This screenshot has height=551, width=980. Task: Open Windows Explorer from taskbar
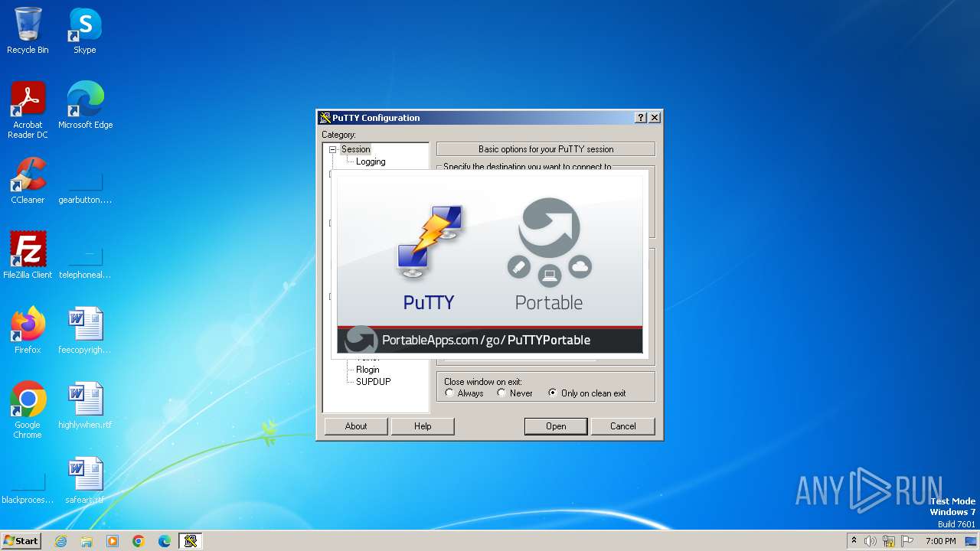click(87, 541)
